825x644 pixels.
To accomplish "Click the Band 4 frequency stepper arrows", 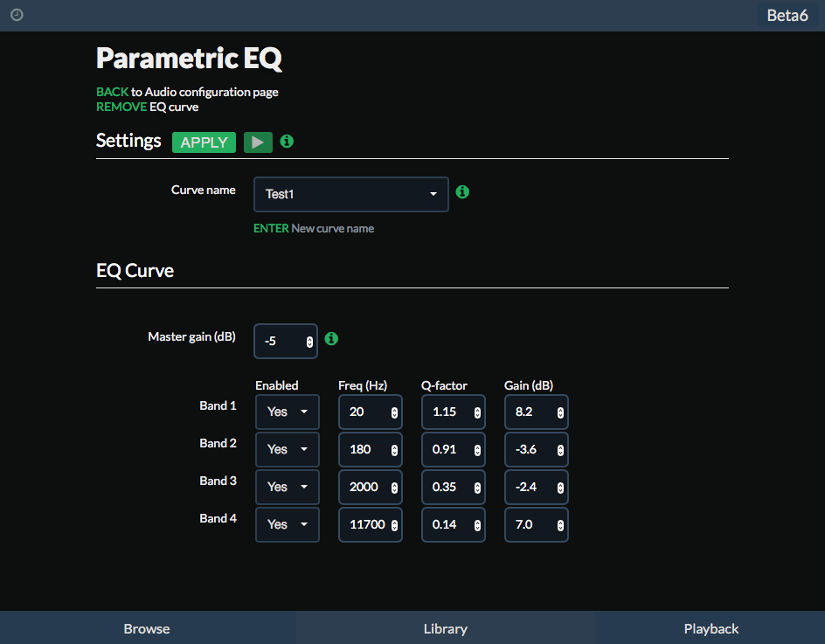I will pos(394,526).
